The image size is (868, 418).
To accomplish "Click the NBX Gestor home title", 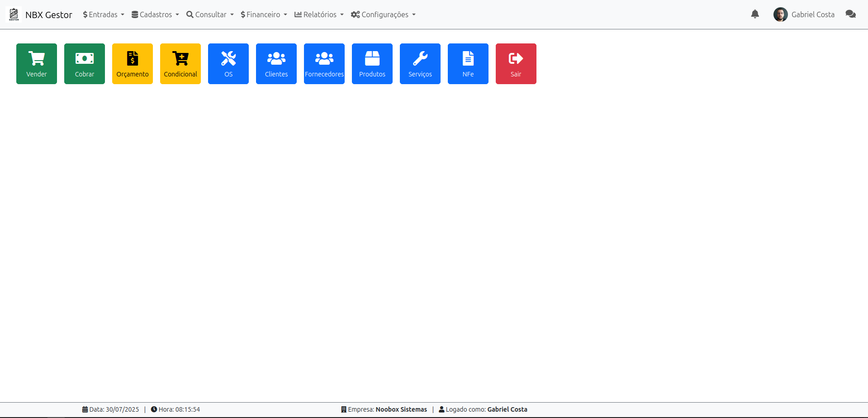I will [48, 14].
